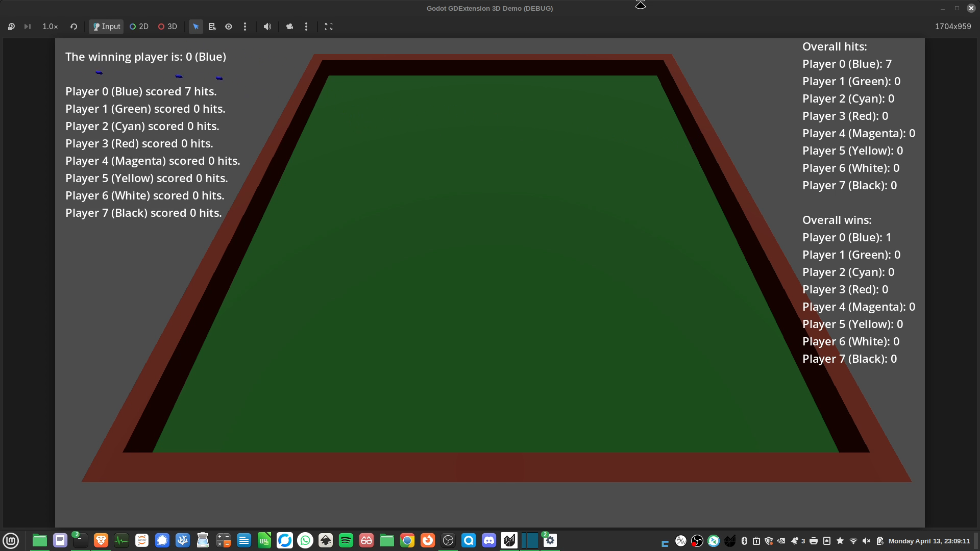Open the 1.0x game speed dropdown
This screenshot has height=551, width=980.
[x=50, y=27]
